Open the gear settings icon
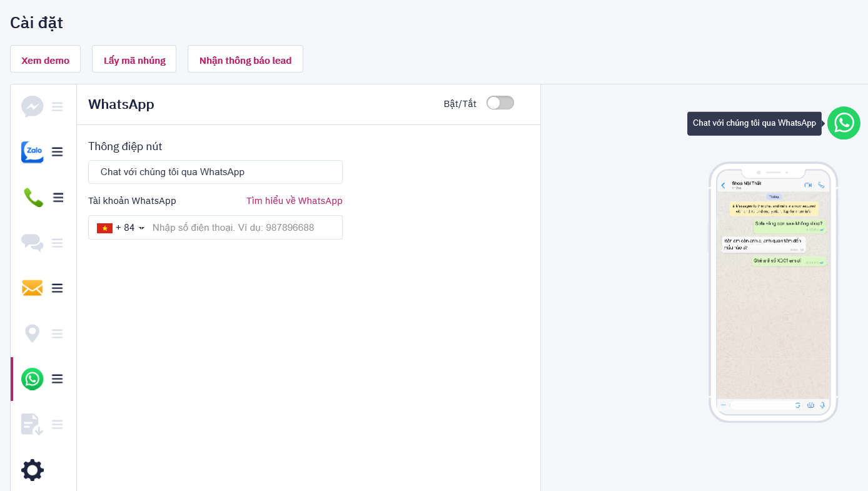The image size is (868, 491). (33, 470)
